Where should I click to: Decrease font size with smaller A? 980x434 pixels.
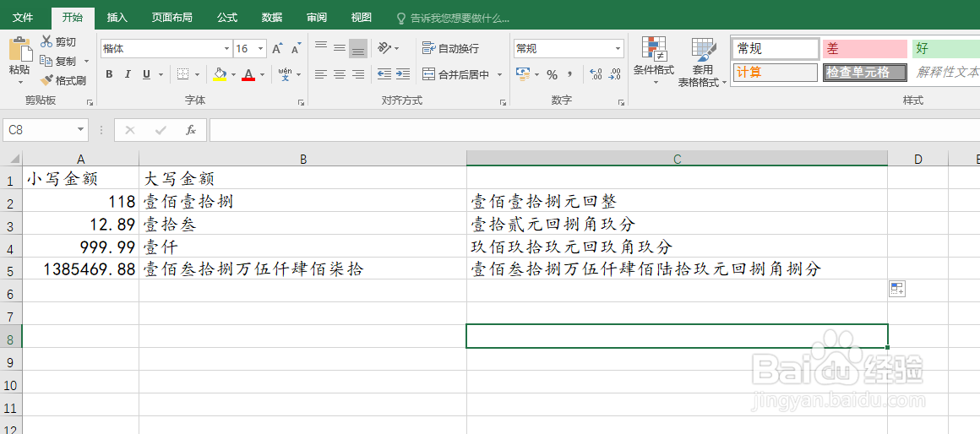(297, 48)
